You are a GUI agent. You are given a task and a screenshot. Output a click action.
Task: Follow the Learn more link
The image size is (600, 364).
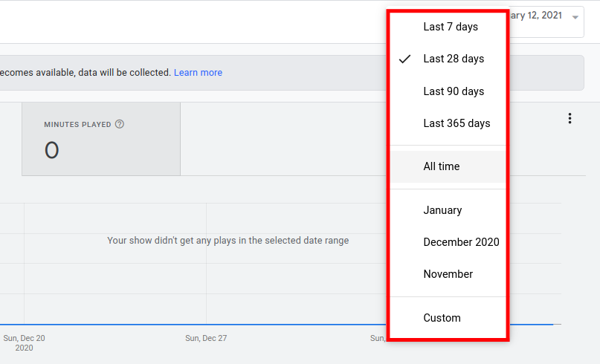tap(198, 73)
